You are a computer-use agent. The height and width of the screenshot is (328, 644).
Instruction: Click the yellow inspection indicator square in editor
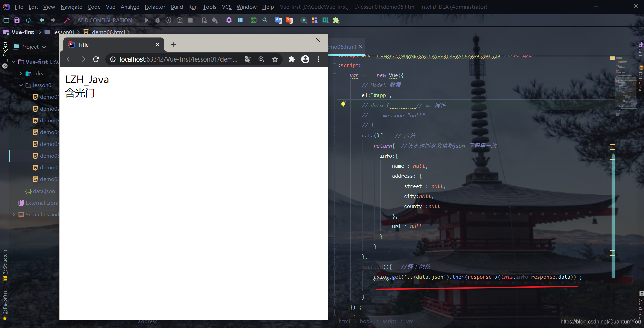pos(612,58)
